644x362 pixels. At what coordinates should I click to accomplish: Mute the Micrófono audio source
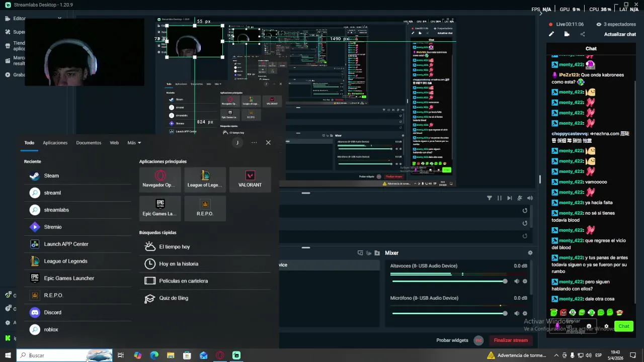(x=516, y=314)
